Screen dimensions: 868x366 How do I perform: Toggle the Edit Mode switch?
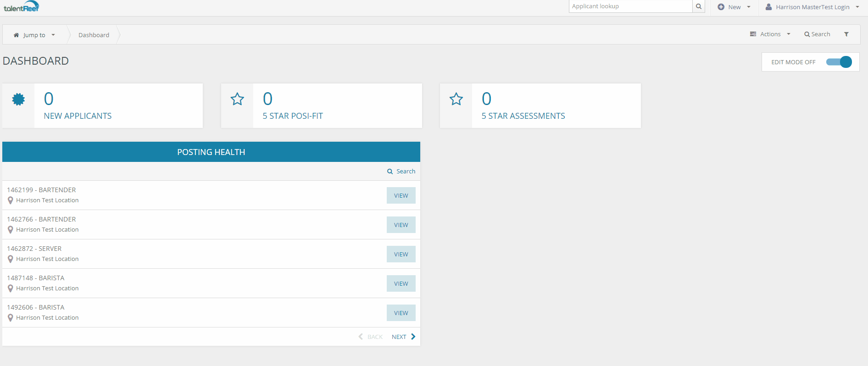click(x=839, y=62)
